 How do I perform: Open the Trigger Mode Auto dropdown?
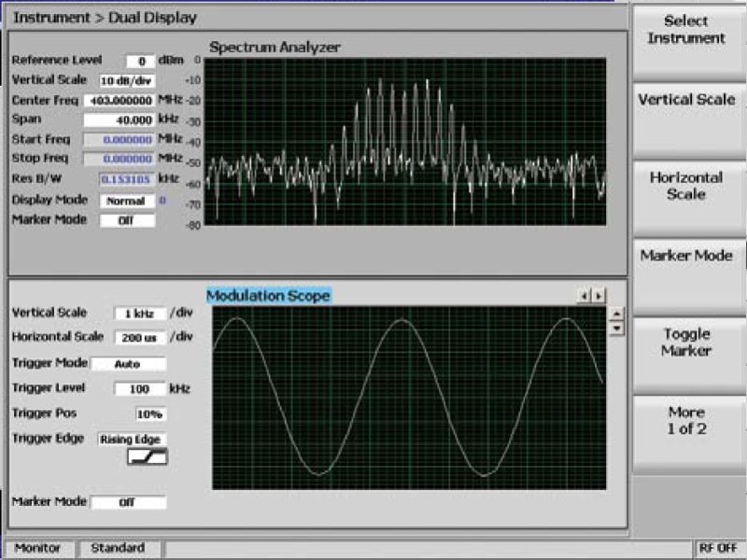128,364
